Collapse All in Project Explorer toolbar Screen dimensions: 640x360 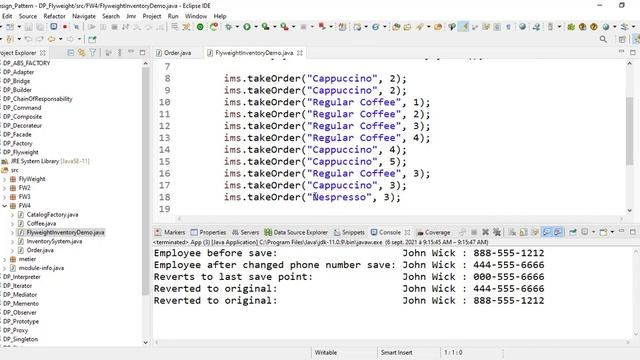(71, 53)
